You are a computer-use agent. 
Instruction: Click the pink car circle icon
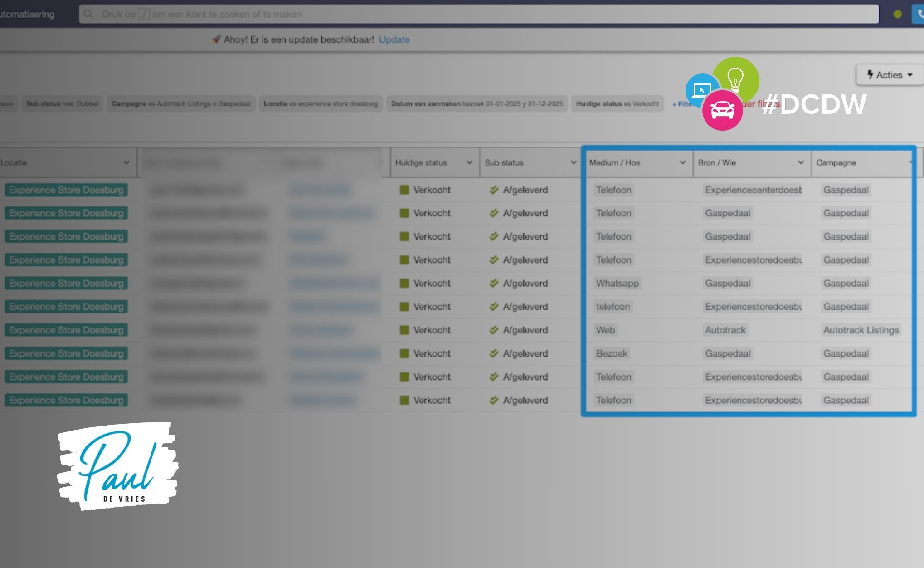722,110
